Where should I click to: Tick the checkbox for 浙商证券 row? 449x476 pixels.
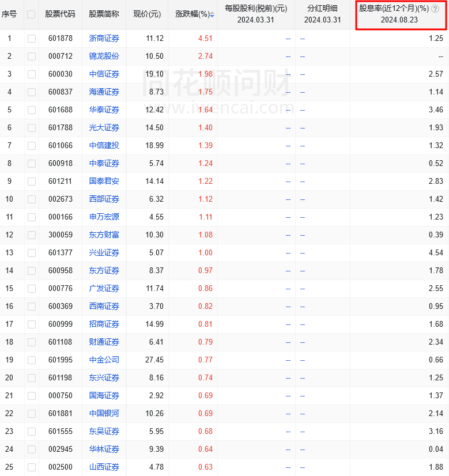tap(31, 39)
